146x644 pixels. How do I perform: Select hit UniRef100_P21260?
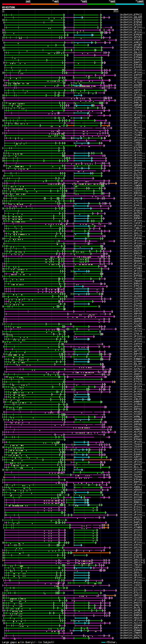(131, 324)
